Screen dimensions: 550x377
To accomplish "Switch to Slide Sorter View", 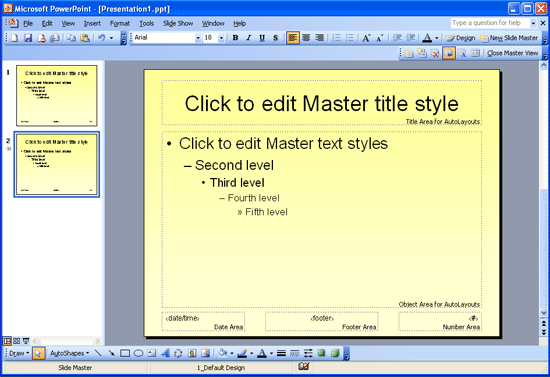I will coord(16,341).
